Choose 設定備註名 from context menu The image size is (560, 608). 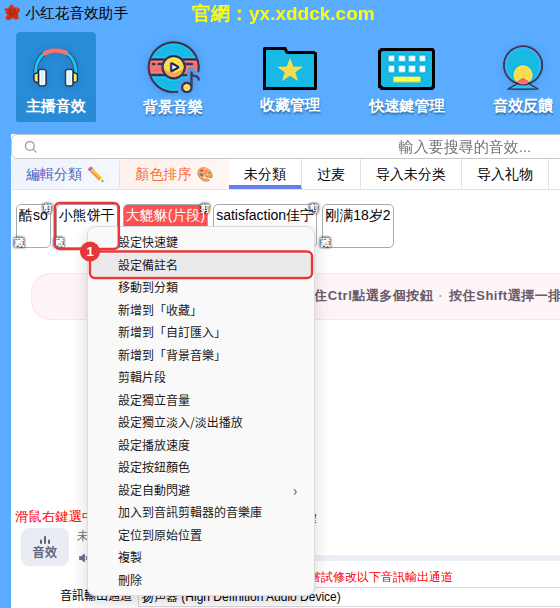point(201,265)
